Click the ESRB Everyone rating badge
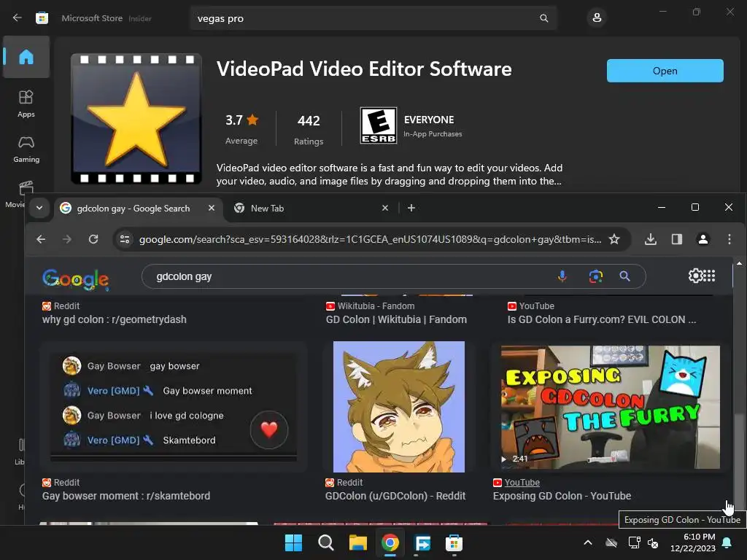The width and height of the screenshot is (747, 560). point(379,125)
